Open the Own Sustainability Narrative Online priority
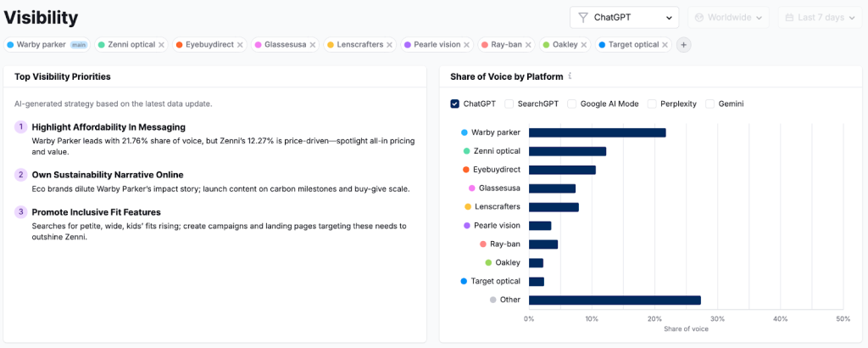 click(107, 175)
